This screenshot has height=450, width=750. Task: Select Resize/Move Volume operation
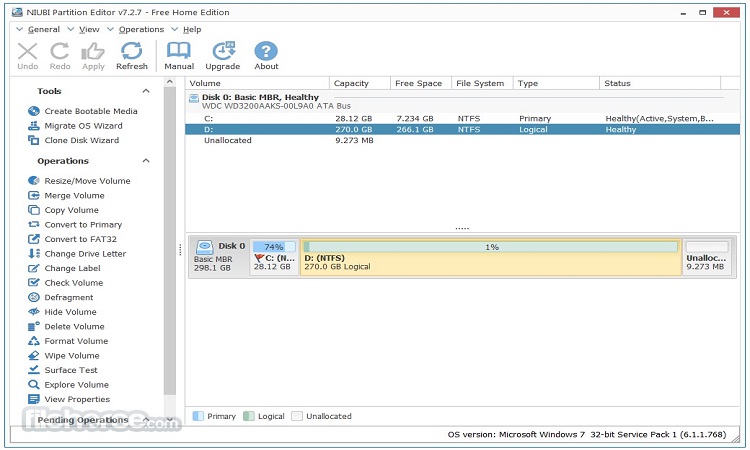pyautogui.click(x=87, y=181)
